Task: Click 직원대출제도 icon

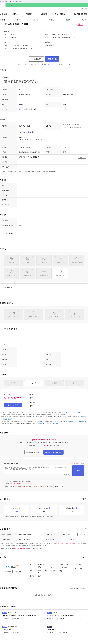Action: click(28, 273)
